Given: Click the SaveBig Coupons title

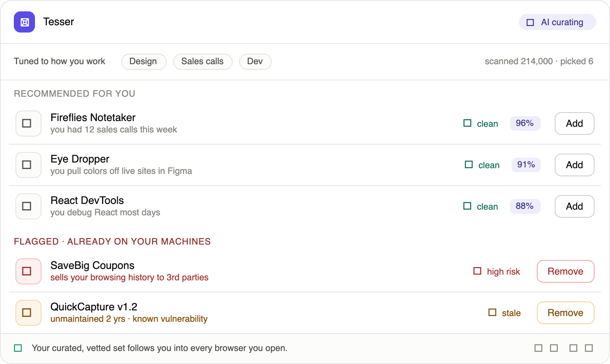Looking at the screenshot, I should pyautogui.click(x=92, y=266).
